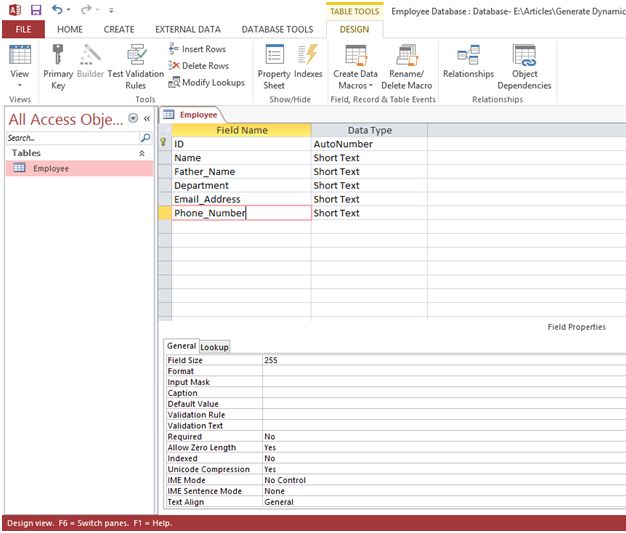
Task: Click Modify Lookups
Action: tap(206, 83)
